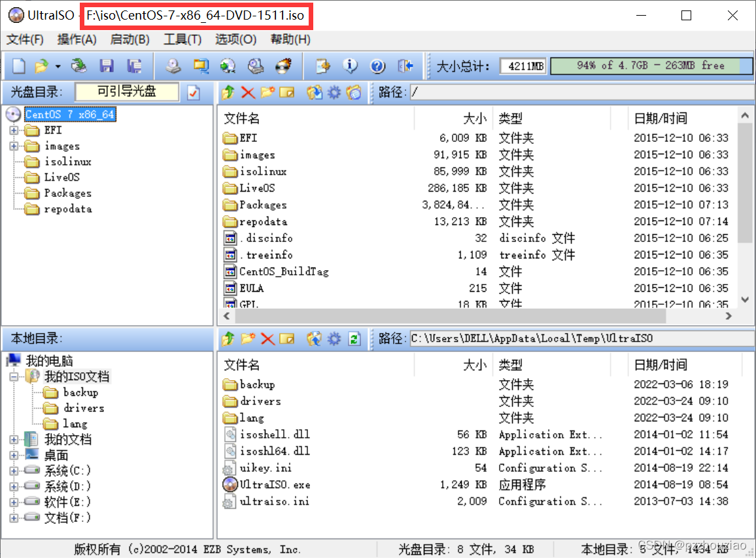Click the New file toolbar icon
This screenshot has width=756, height=558.
click(x=19, y=66)
